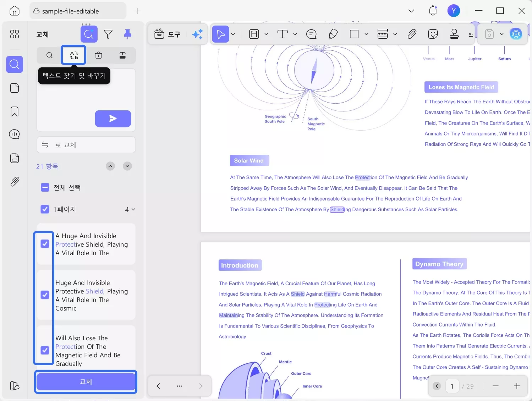The height and width of the screenshot is (401, 532).
Task: Go to next page arrow in bottom bar
Action: coord(201,386)
